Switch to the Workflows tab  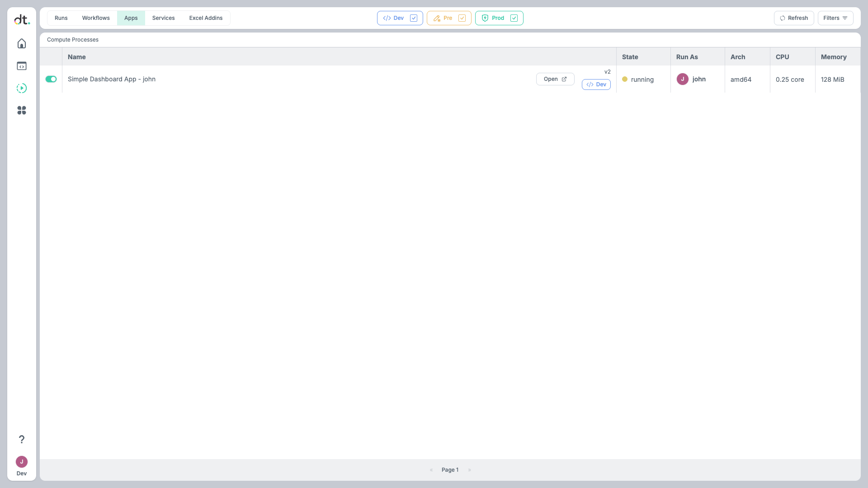coord(96,18)
